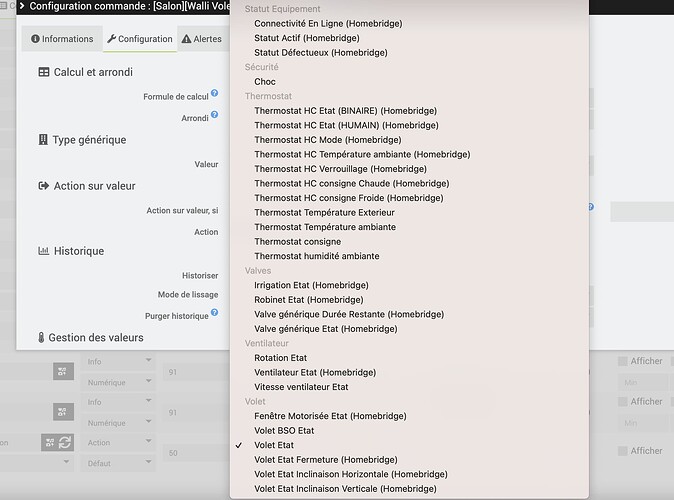Click the help icon beside Formule de calcul
Viewport: 674px width, 500px height.
tap(214, 93)
